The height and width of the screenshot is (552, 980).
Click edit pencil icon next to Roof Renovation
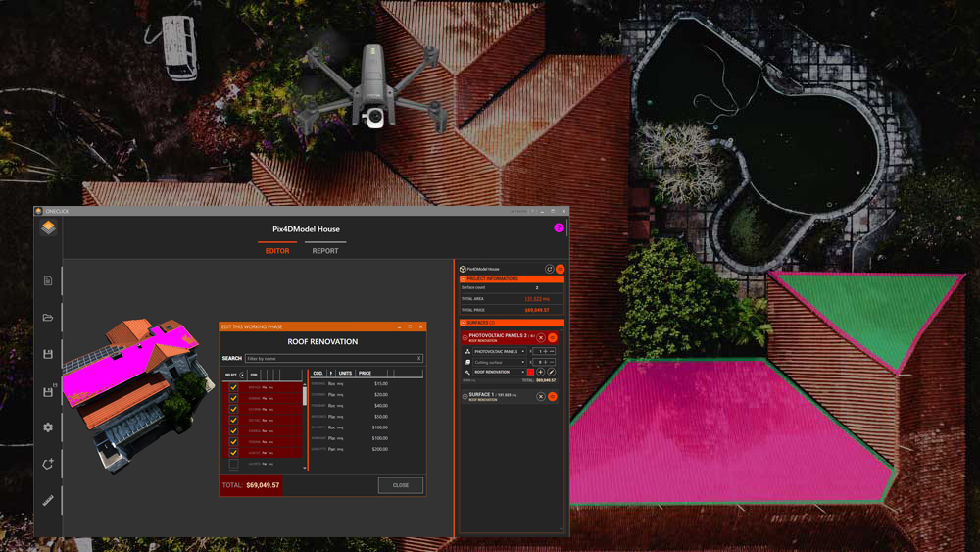[x=551, y=372]
